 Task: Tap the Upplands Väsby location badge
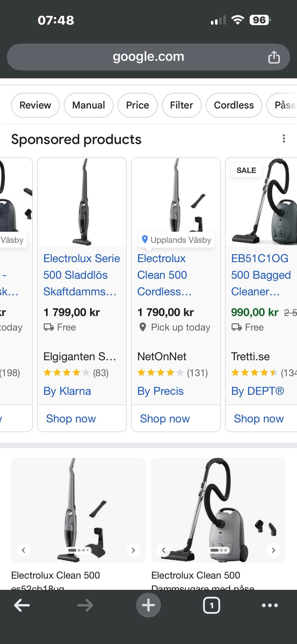pos(177,240)
